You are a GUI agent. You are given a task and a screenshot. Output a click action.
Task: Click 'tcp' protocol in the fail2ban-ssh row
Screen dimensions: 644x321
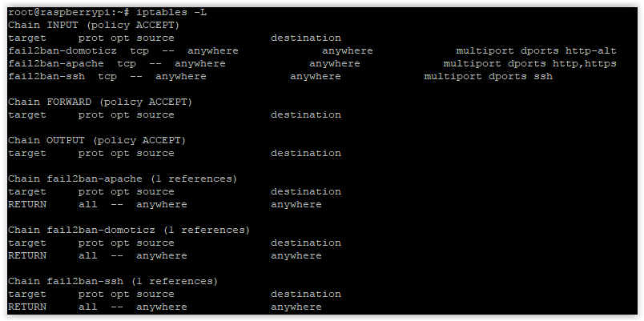107,77
